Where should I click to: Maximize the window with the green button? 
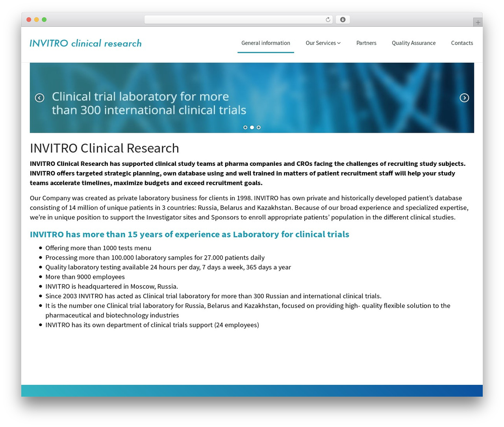coord(44,20)
